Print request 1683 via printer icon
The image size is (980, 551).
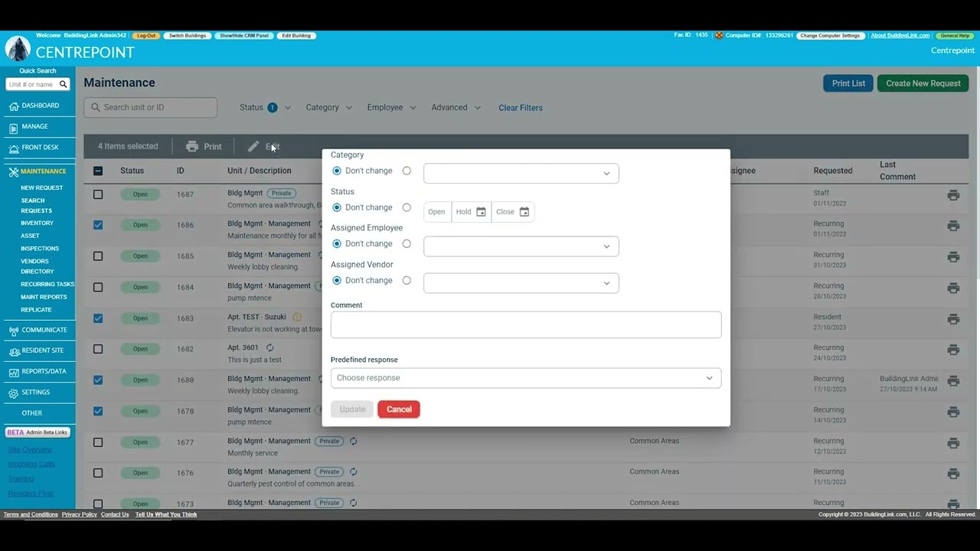pyautogui.click(x=953, y=319)
